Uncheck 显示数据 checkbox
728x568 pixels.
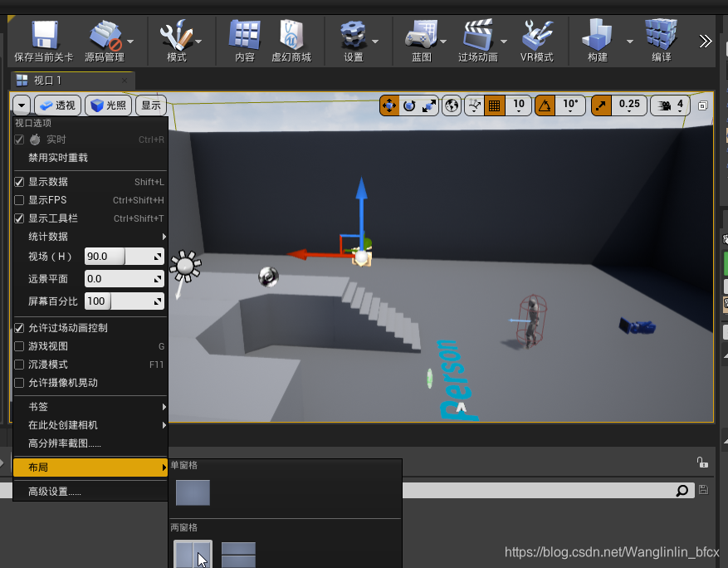click(19, 182)
